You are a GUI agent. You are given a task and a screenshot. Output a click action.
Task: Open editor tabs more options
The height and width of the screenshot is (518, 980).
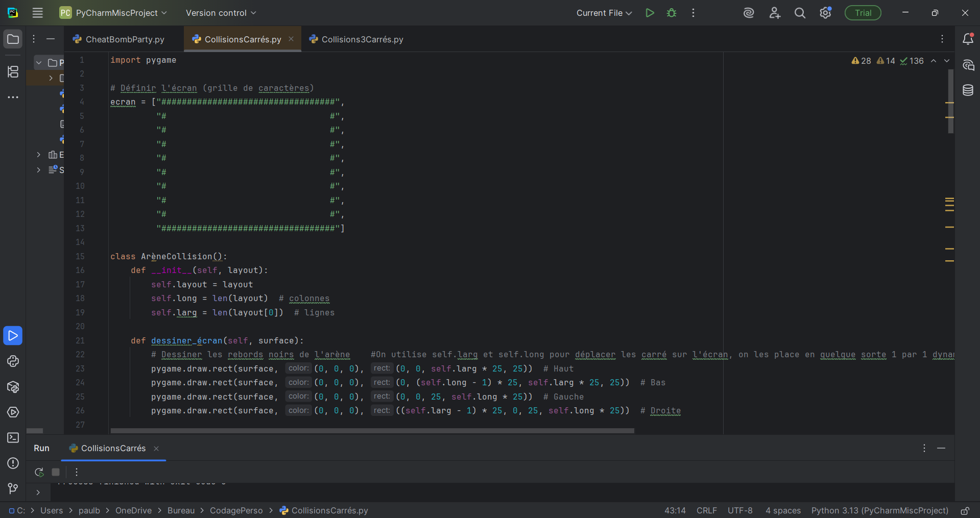942,39
